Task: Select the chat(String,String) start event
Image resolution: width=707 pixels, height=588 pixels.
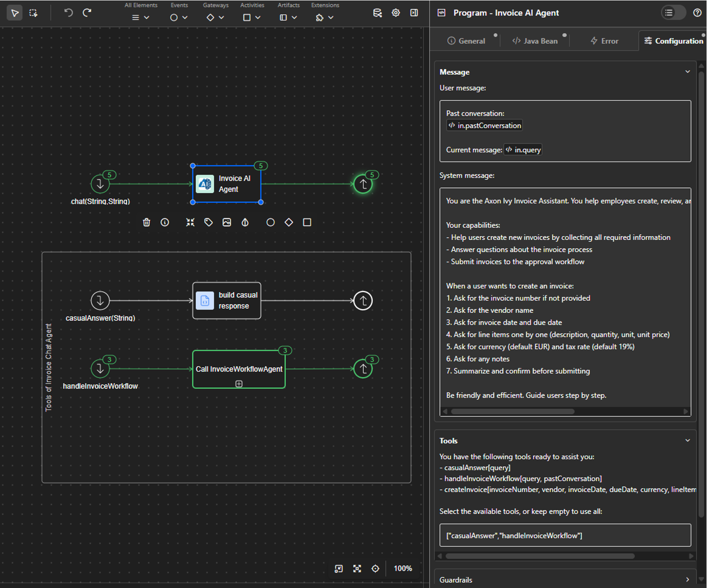Action: (x=100, y=184)
